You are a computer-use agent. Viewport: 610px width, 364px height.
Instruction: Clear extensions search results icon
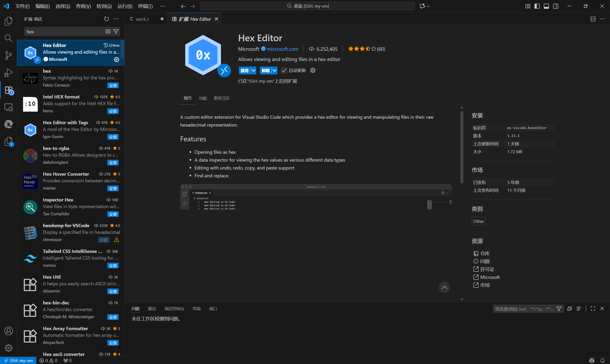coord(108,32)
